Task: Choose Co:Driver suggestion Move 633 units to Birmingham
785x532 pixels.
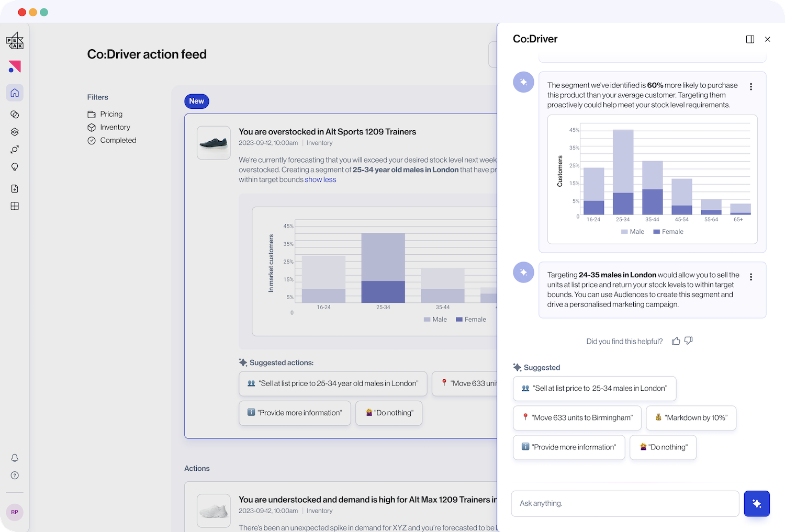Action: 577,418
